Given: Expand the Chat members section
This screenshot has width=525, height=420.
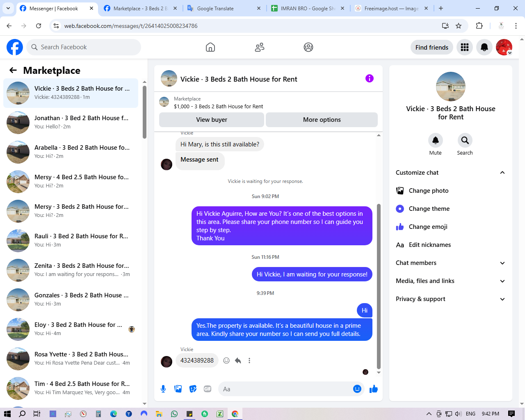Looking at the screenshot, I should point(502,263).
